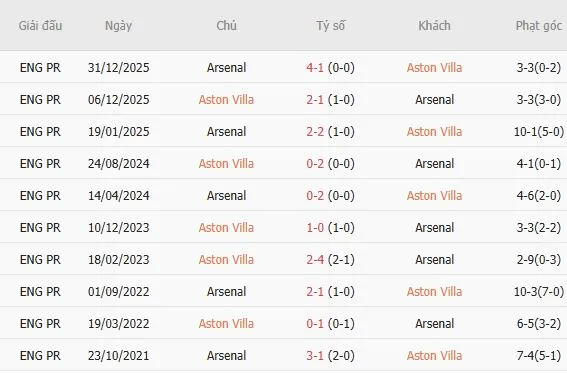Click Aston Villa away team on 23/10/2021

pos(434,355)
